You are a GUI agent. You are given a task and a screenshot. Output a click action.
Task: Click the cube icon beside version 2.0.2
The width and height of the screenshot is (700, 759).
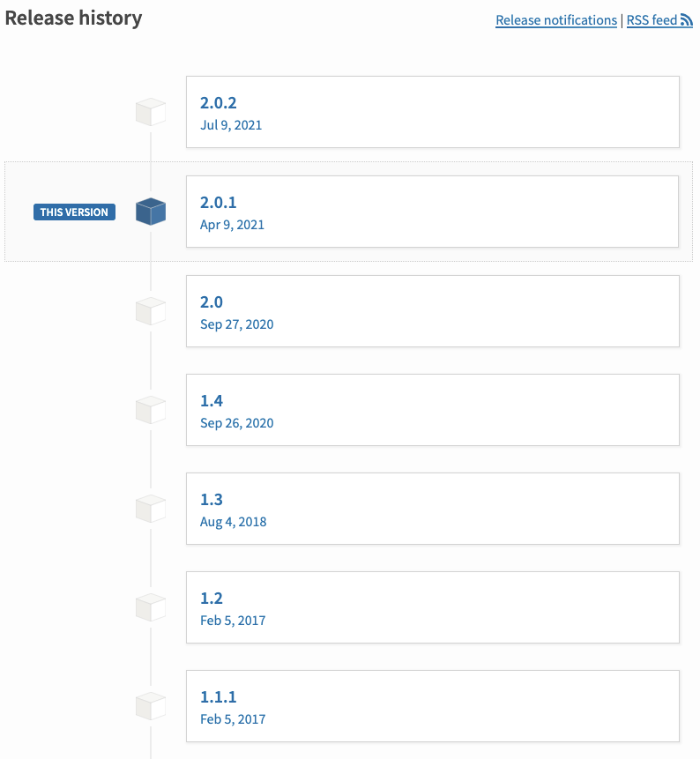click(x=151, y=113)
